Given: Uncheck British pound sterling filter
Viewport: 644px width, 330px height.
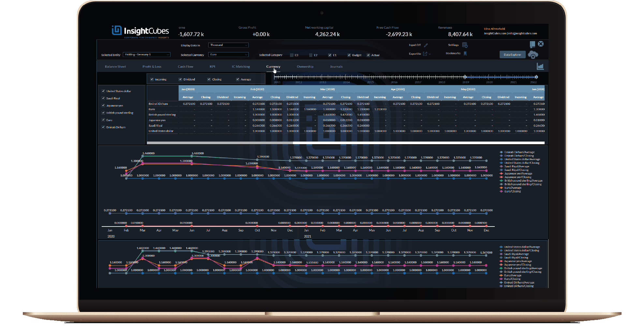Looking at the screenshot, I should 103,113.
